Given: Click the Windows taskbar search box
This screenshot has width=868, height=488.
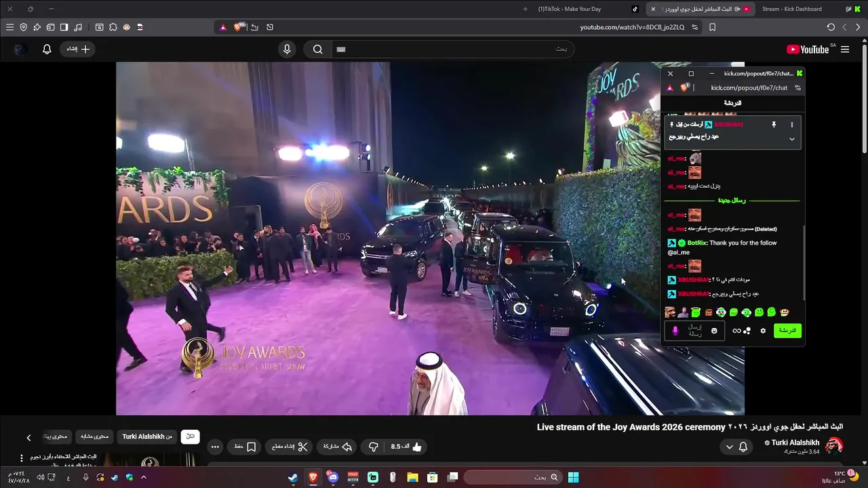Looking at the screenshot, I should click(513, 477).
